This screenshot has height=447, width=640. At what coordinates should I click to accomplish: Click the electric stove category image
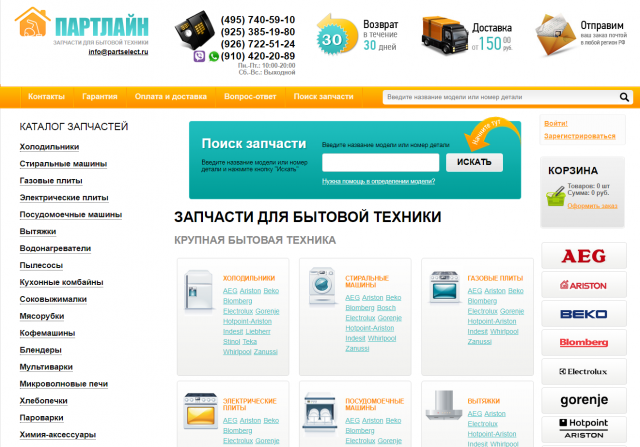(200, 411)
